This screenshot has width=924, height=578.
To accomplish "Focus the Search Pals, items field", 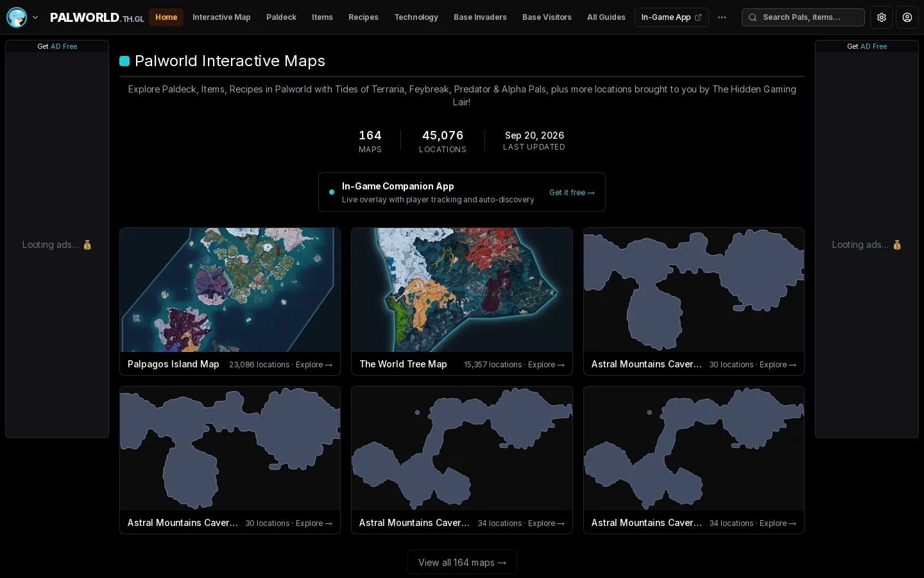I will (803, 17).
